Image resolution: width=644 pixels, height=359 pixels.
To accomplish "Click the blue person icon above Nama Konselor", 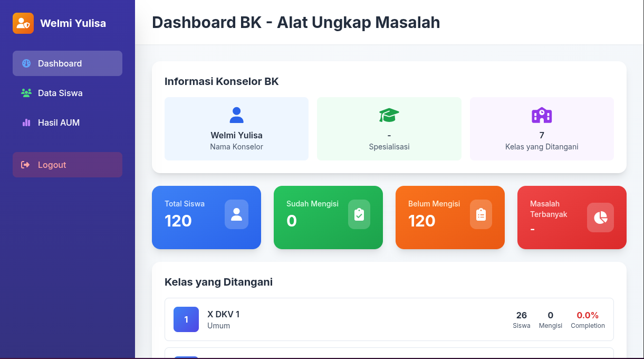I will [236, 115].
